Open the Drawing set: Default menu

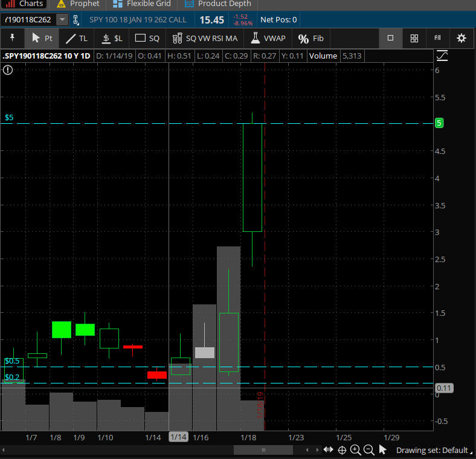[x=432, y=450]
